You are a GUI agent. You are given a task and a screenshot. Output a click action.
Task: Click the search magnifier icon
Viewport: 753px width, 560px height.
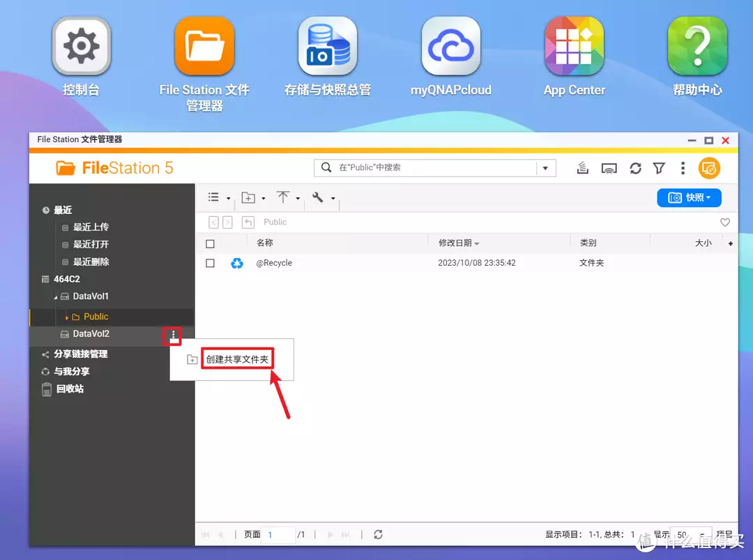pos(326,167)
